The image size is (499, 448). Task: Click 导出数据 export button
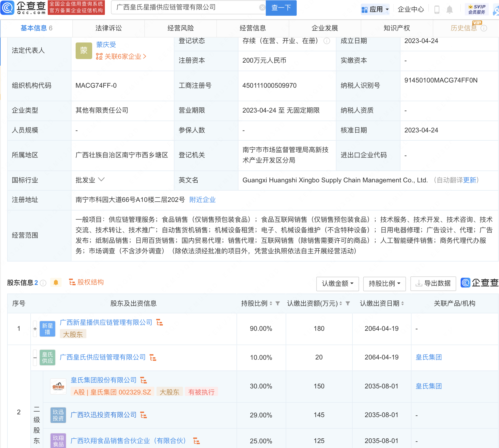(433, 284)
